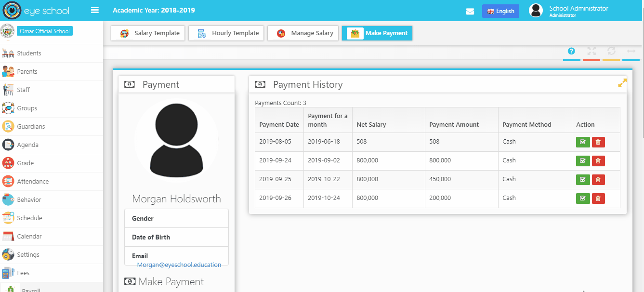The height and width of the screenshot is (292, 644).
Task: Delete the 2019-09-24 payment row
Action: click(598, 161)
